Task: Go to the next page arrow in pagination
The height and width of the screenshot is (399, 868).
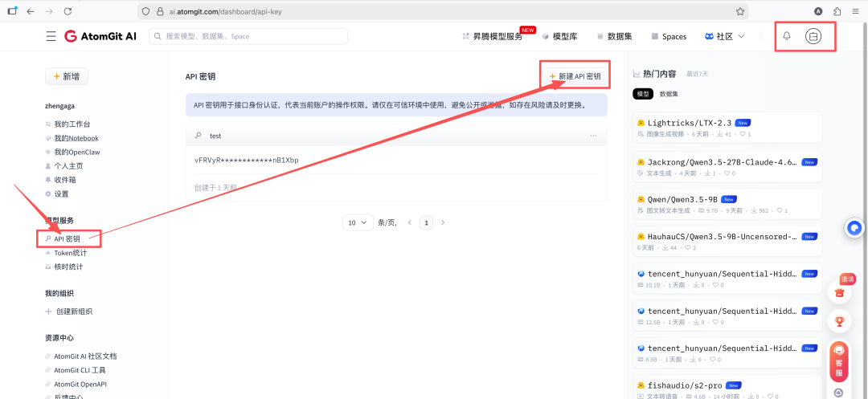Action: (443, 222)
